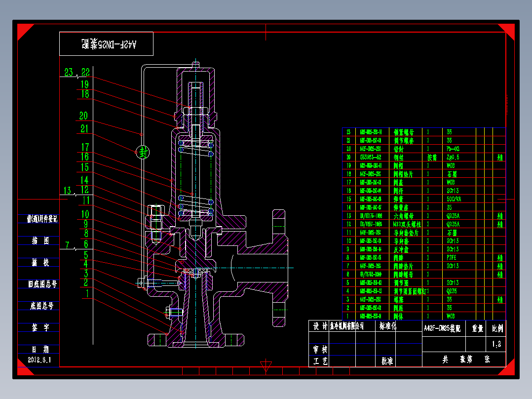
Task: Select the '签 字' sidebar label
Action: pos(40,328)
